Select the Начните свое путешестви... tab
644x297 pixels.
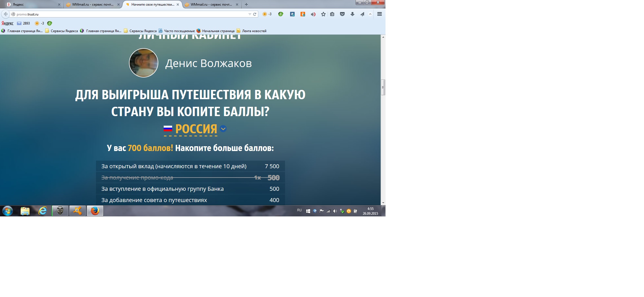point(152,5)
